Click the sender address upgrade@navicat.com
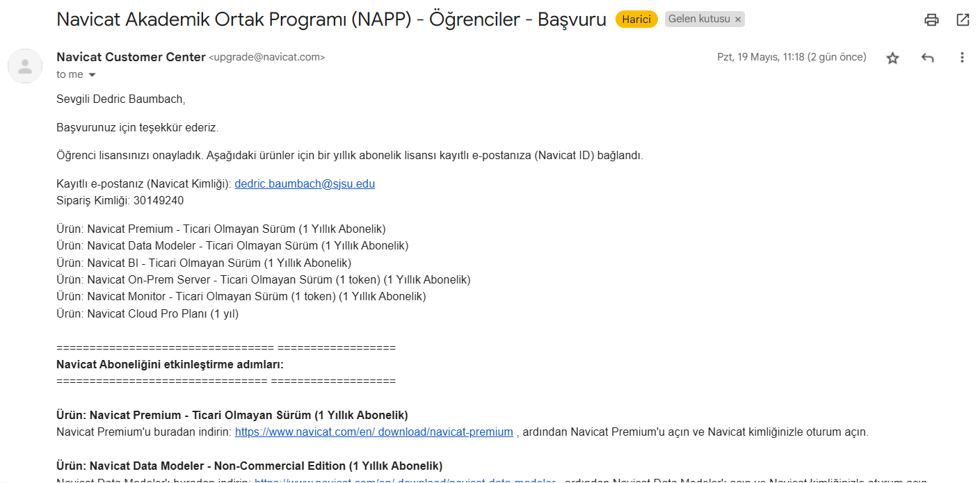The height and width of the screenshot is (483, 980). (267, 58)
